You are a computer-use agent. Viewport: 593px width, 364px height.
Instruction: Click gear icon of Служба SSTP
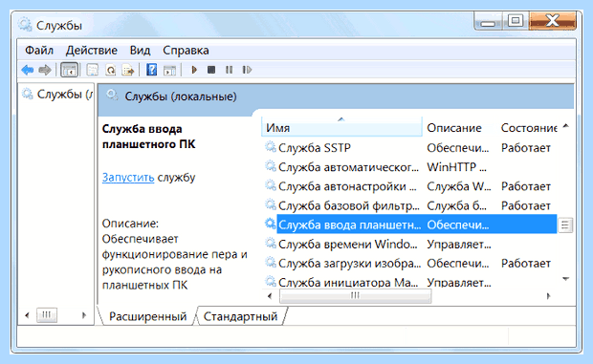pyautogui.click(x=270, y=147)
